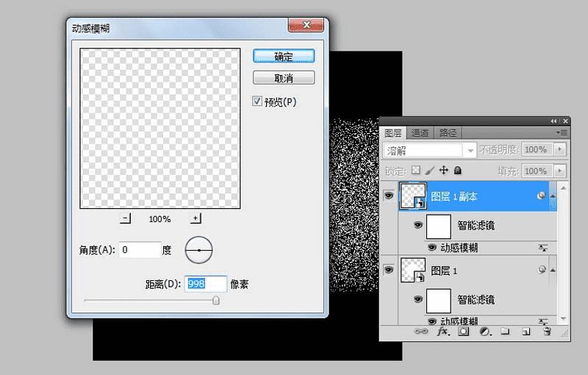
Task: Hide smart filters of 图层 1 副本
Action: click(x=417, y=225)
